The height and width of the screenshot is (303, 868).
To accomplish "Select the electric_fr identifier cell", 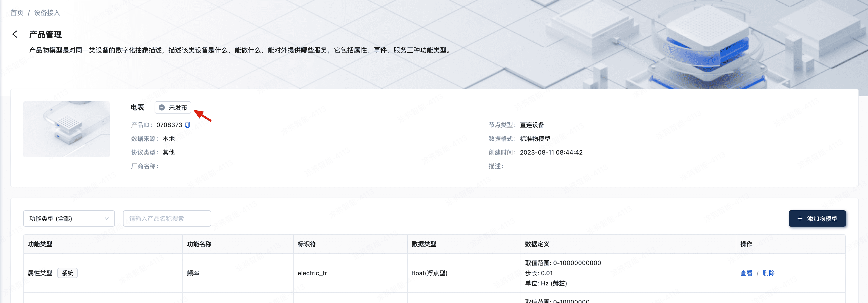I will tap(312, 273).
